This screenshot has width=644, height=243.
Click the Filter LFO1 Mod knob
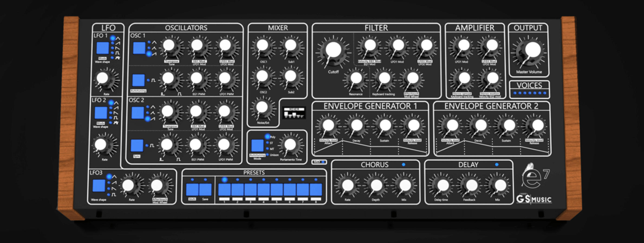pos(398,46)
